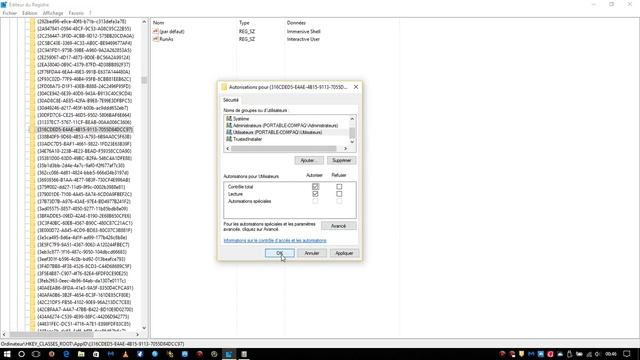Viewport: 640px width, 360px height.
Task: Click the Registry Editor title bar icon
Action: click(x=4, y=4)
